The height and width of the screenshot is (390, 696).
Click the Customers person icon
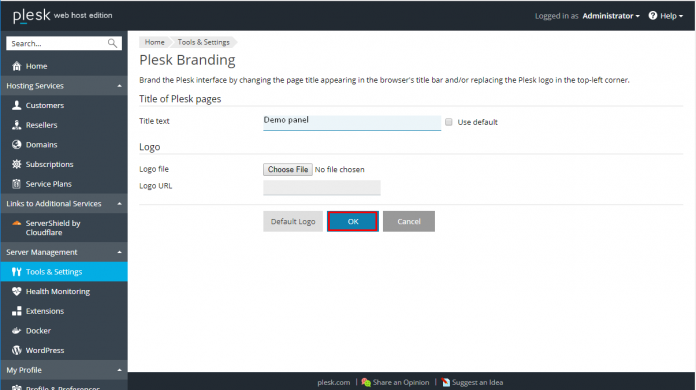pyautogui.click(x=16, y=105)
